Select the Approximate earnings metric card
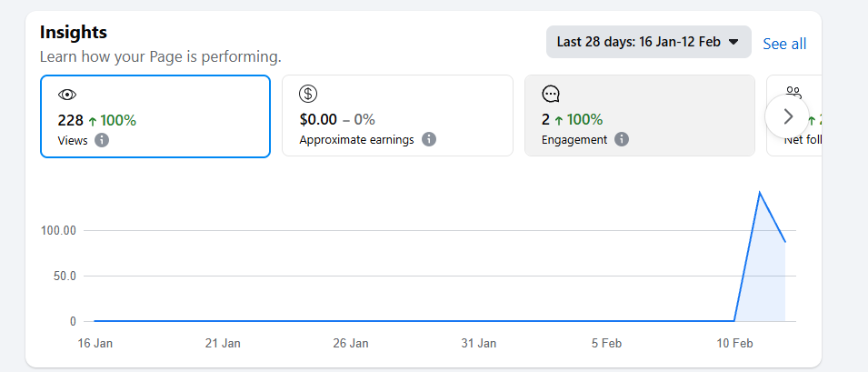This screenshot has width=868, height=372. (x=397, y=116)
